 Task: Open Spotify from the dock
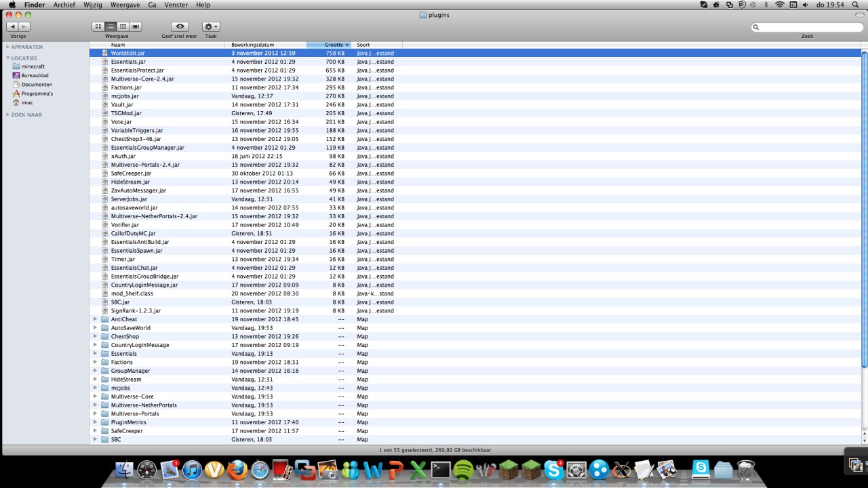463,470
